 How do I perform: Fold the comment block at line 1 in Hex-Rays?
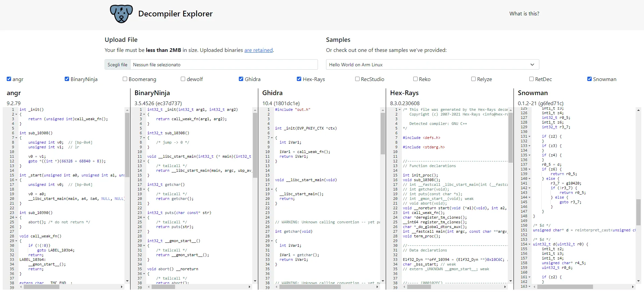tap(400, 110)
